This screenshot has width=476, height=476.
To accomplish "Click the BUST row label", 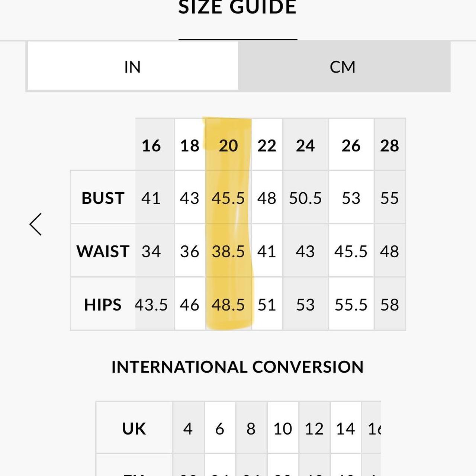I will coord(103,198).
